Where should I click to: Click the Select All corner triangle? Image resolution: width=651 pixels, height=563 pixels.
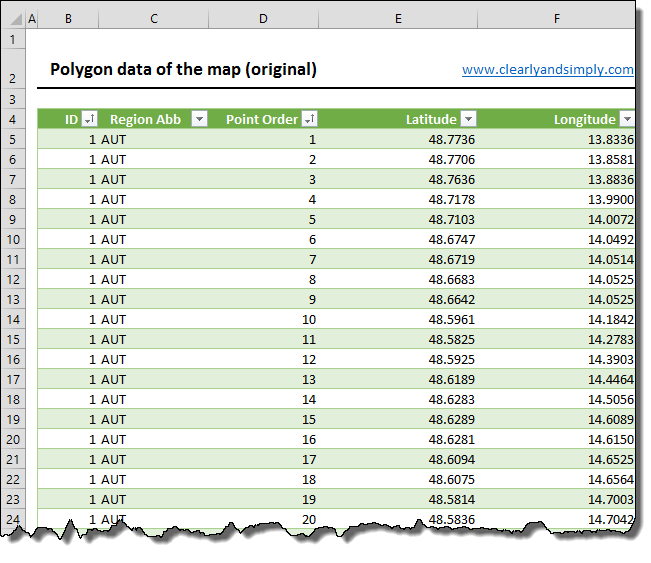pyautogui.click(x=14, y=19)
